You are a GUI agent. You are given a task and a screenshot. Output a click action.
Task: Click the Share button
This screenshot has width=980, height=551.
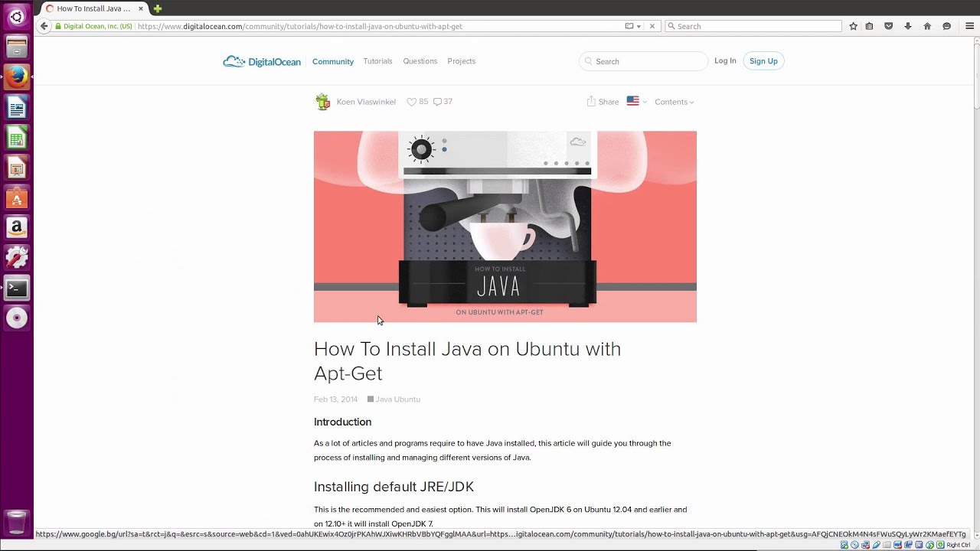click(603, 102)
